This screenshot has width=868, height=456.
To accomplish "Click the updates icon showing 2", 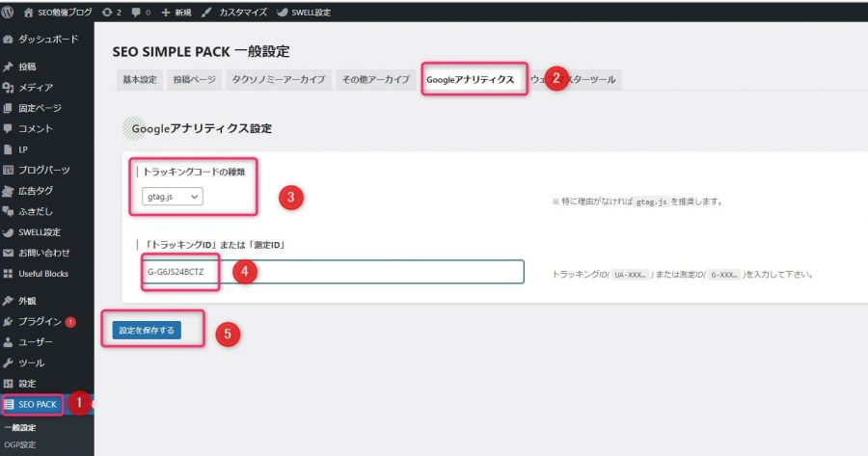I will tap(107, 13).
